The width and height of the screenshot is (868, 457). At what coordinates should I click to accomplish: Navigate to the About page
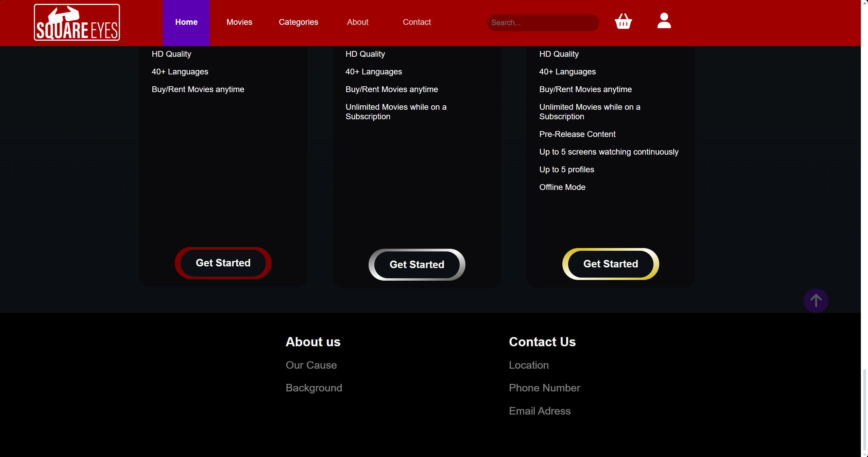click(x=357, y=22)
